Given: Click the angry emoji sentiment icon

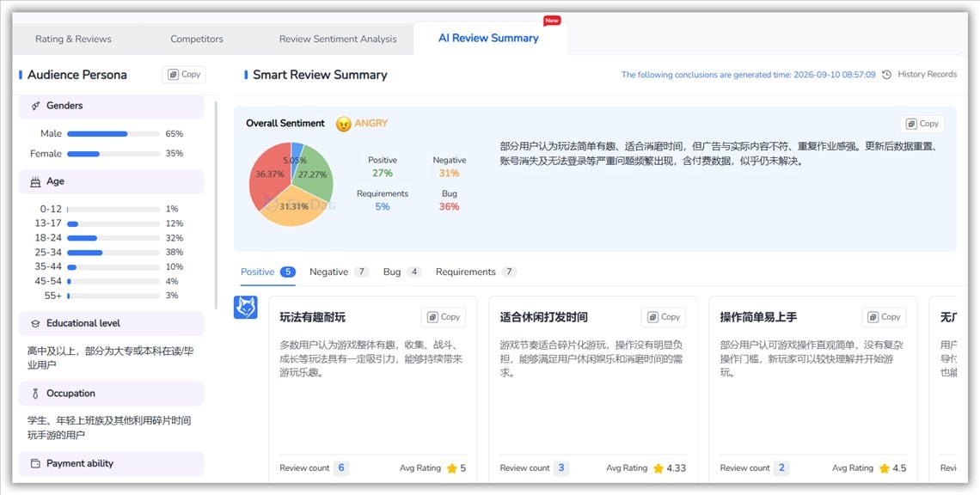Looking at the screenshot, I should click(x=344, y=124).
